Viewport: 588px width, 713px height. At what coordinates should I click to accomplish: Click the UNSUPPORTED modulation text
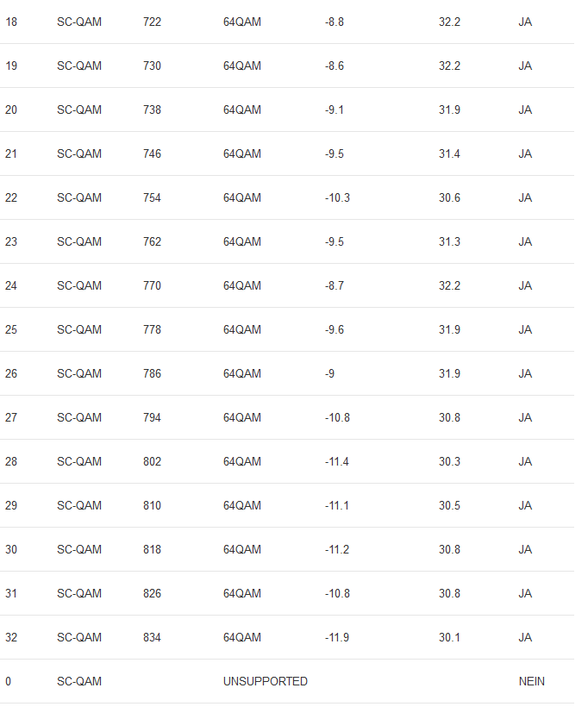pyautogui.click(x=266, y=681)
